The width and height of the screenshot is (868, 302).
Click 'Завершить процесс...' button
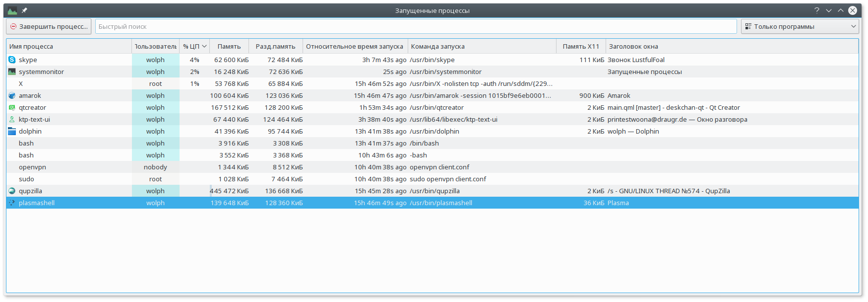pos(49,26)
